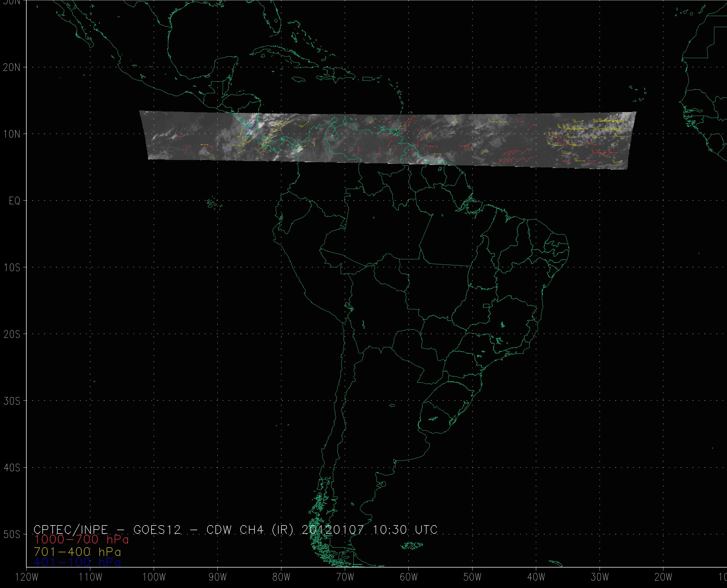Click the 50S latitude axis label

pos(12,535)
